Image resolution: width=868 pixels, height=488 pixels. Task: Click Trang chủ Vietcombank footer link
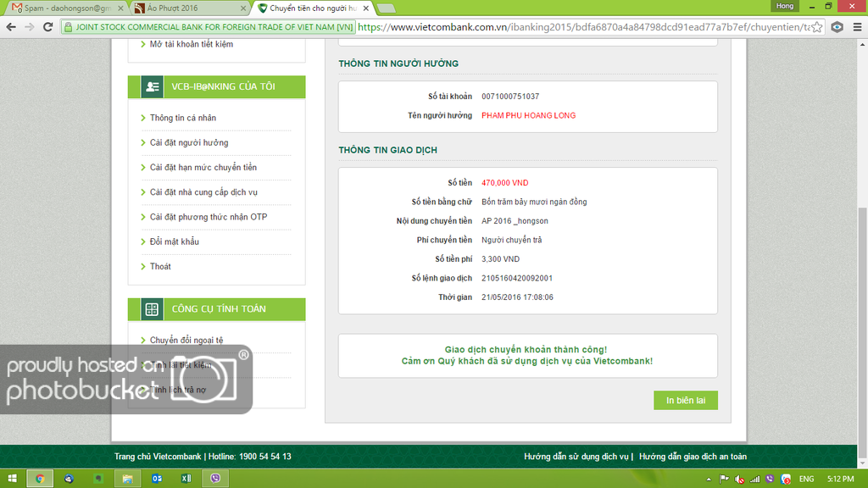pyautogui.click(x=158, y=457)
